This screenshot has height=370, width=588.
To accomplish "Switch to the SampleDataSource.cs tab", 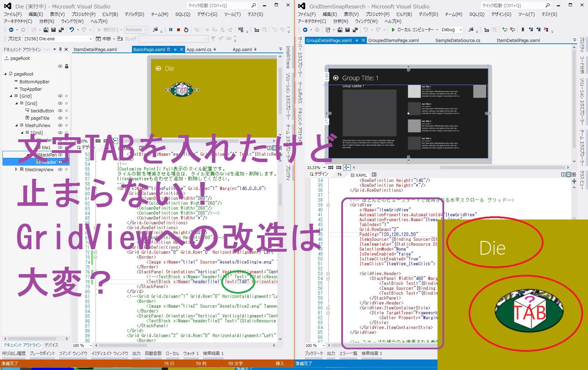I will 457,40.
